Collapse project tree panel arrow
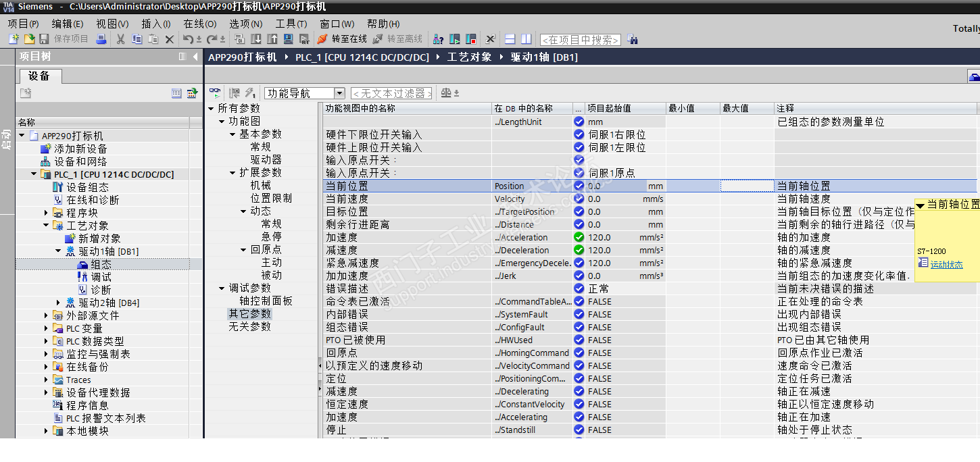The height and width of the screenshot is (462, 980). coord(195,57)
